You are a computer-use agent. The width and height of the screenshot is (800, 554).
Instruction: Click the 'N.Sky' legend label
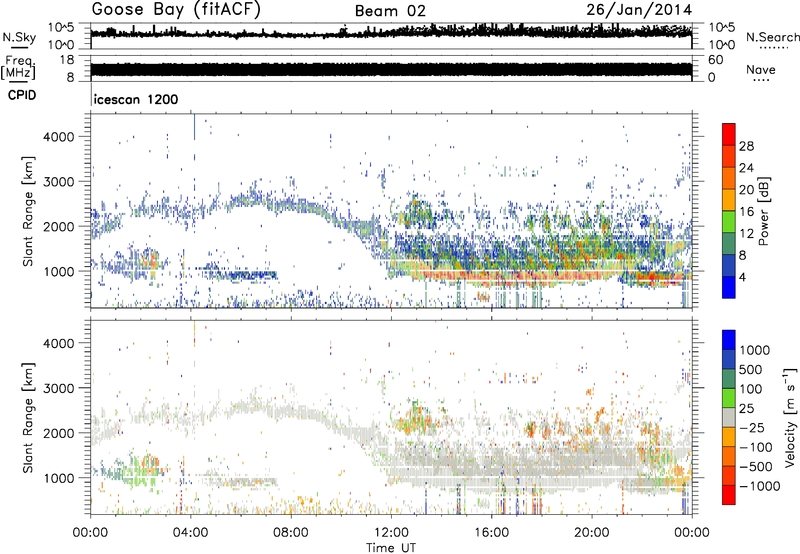point(19,37)
